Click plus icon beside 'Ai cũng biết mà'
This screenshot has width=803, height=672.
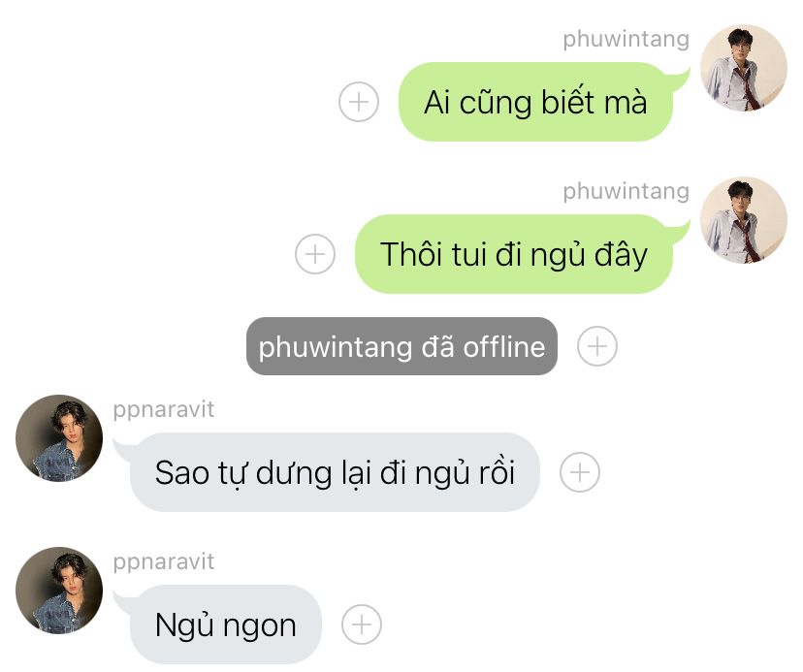(359, 102)
